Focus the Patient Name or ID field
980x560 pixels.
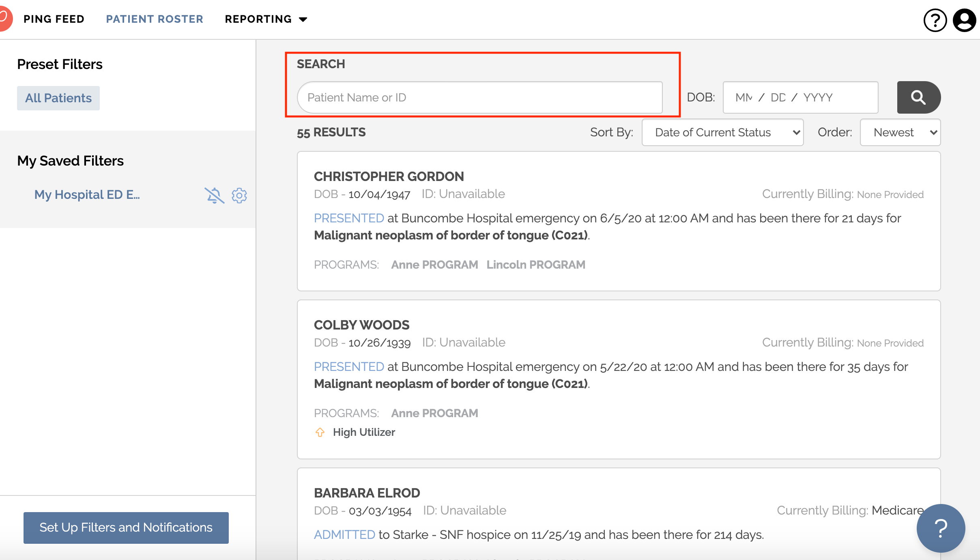pyautogui.click(x=479, y=97)
